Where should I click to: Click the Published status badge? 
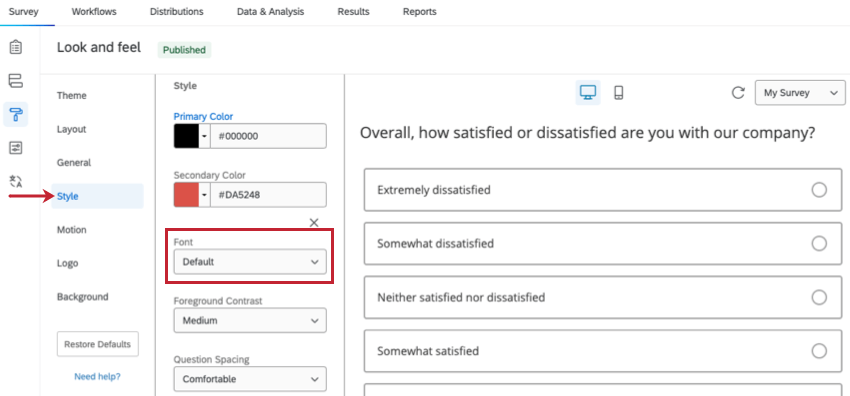[184, 50]
